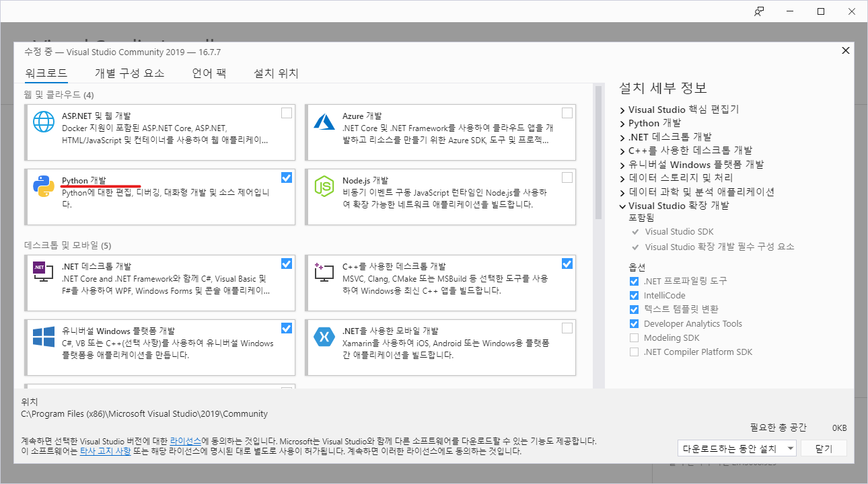Image resolution: width=868 pixels, height=484 pixels.
Task: Uncheck the IntelliCode option
Action: click(x=634, y=295)
